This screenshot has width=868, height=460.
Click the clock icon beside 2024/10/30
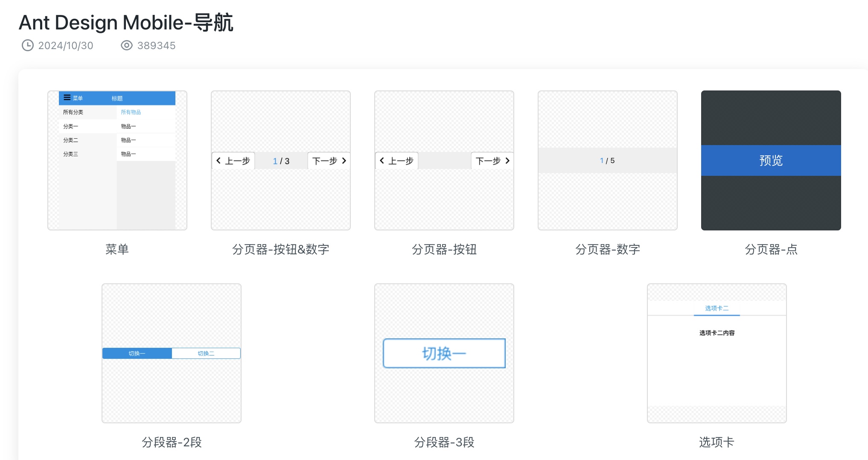(28, 45)
